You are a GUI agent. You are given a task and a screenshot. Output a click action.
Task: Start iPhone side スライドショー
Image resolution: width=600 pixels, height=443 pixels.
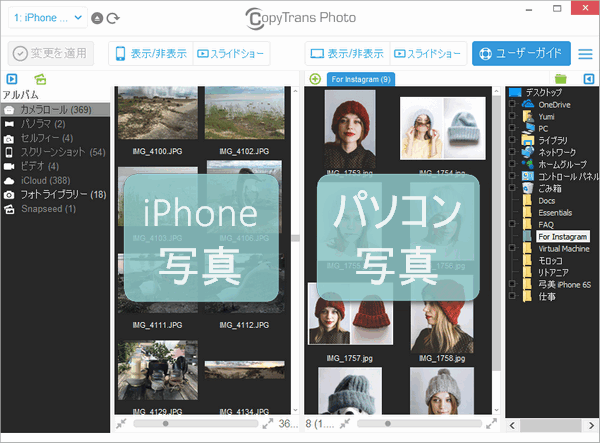(231, 54)
